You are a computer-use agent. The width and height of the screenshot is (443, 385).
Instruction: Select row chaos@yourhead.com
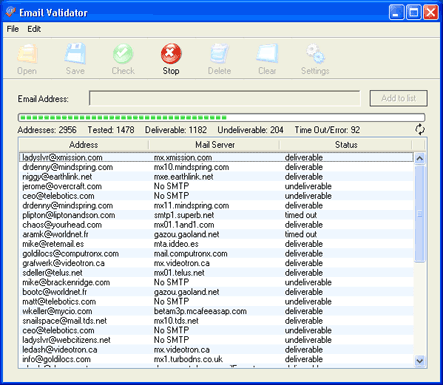point(216,225)
